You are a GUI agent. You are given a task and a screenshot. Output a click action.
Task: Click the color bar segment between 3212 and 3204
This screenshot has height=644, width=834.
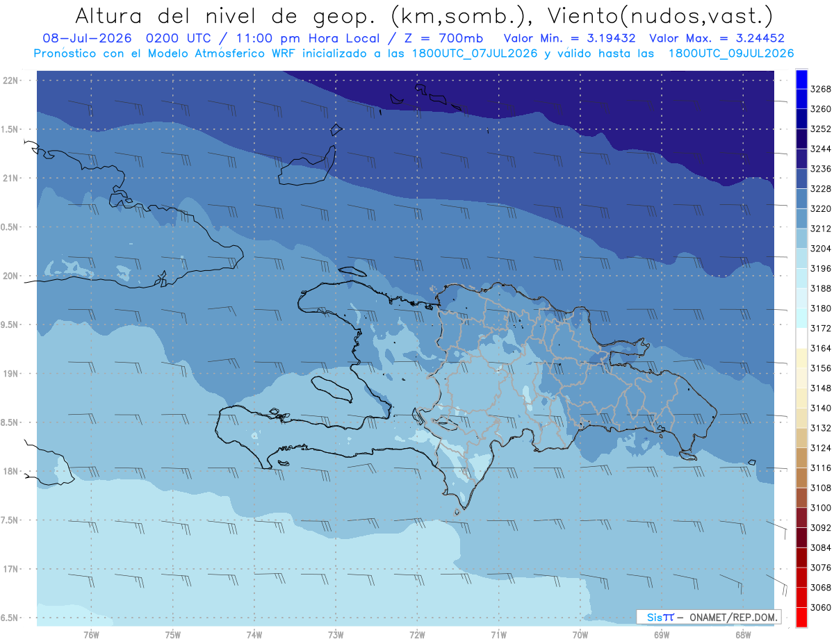(801, 238)
